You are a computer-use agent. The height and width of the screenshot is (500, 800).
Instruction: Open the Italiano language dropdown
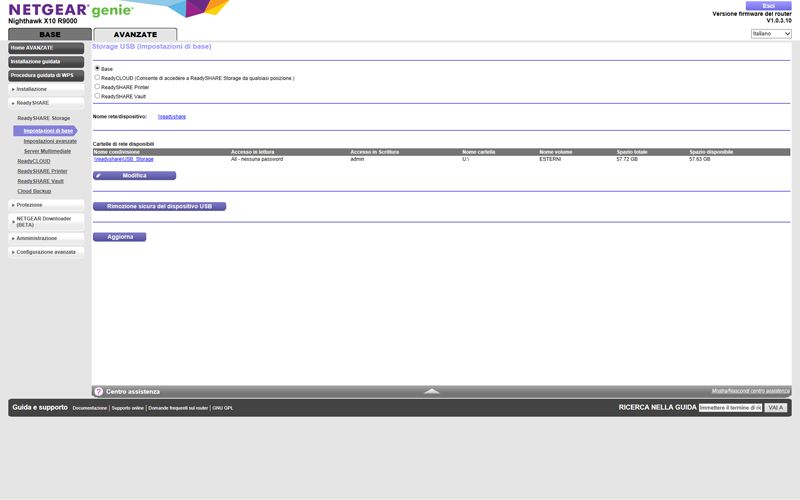click(771, 34)
